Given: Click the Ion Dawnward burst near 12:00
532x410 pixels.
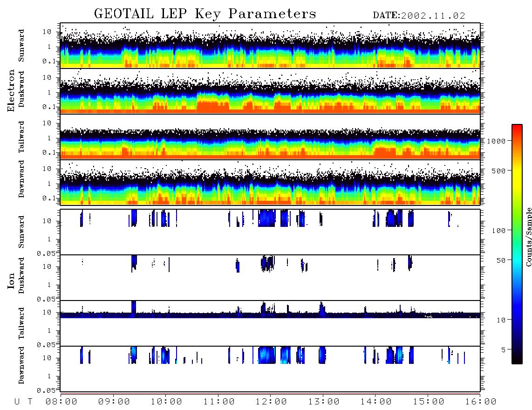Looking at the screenshot, I should tap(266, 355).
